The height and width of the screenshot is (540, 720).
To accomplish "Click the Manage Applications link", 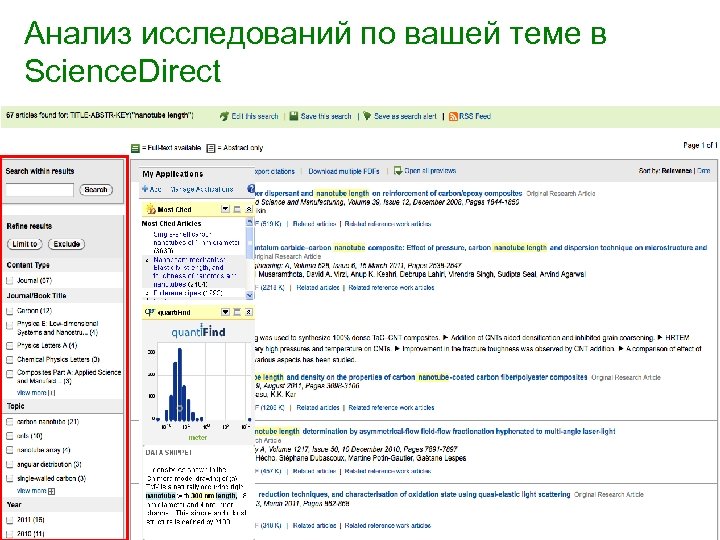I will [x=202, y=189].
